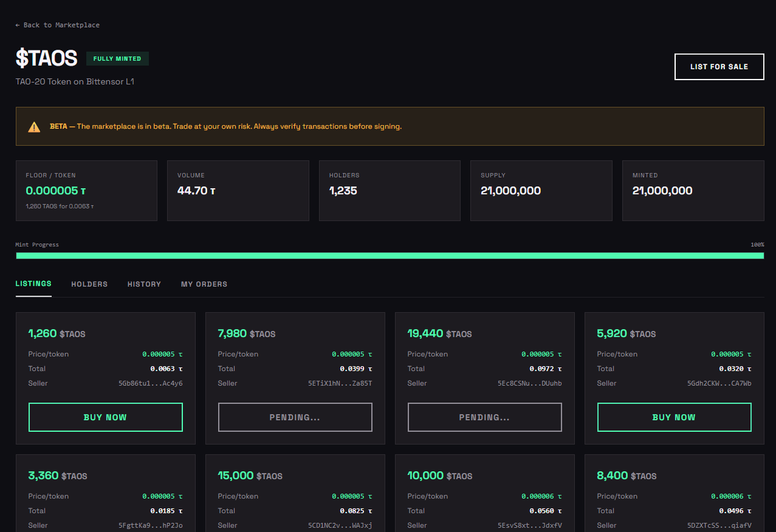The height and width of the screenshot is (532, 776).
Task: Open the My Orders tab
Action: pyautogui.click(x=204, y=284)
